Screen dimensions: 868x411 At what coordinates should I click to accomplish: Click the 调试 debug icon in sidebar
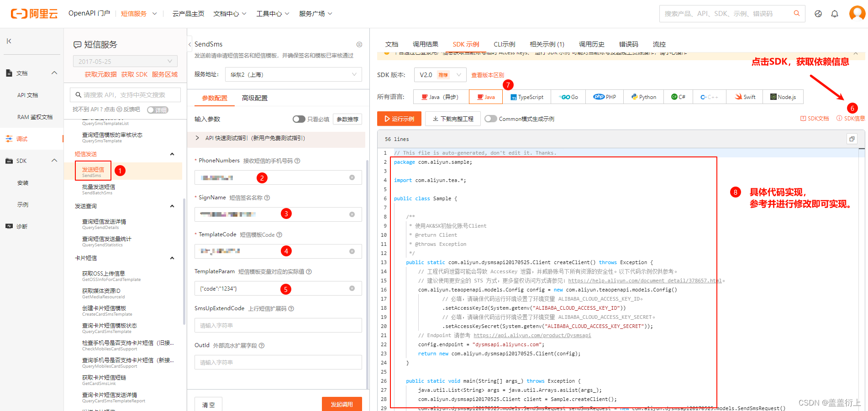point(9,139)
